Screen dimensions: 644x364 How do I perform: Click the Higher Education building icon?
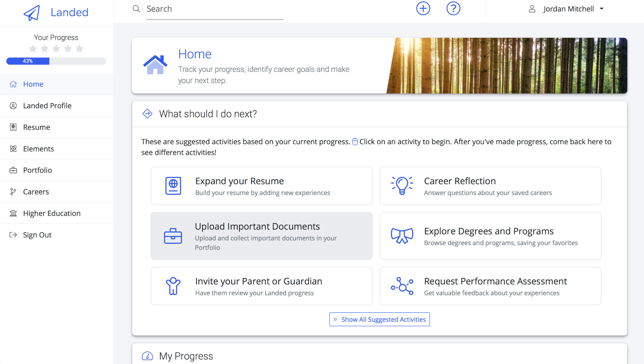coord(13,213)
